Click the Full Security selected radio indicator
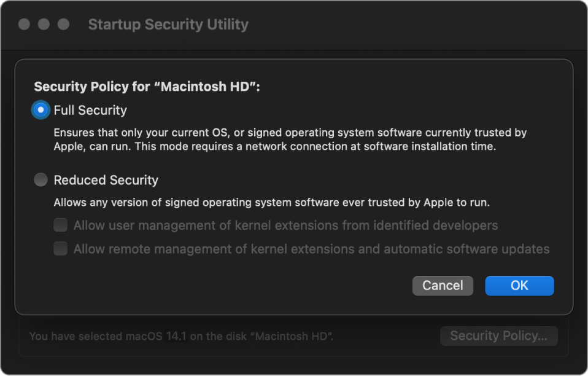 point(40,110)
